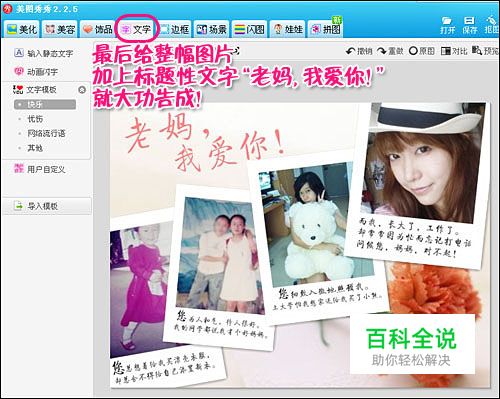Select the 忧伤 template category
Viewport: 500px width, 399px height.
point(35,119)
